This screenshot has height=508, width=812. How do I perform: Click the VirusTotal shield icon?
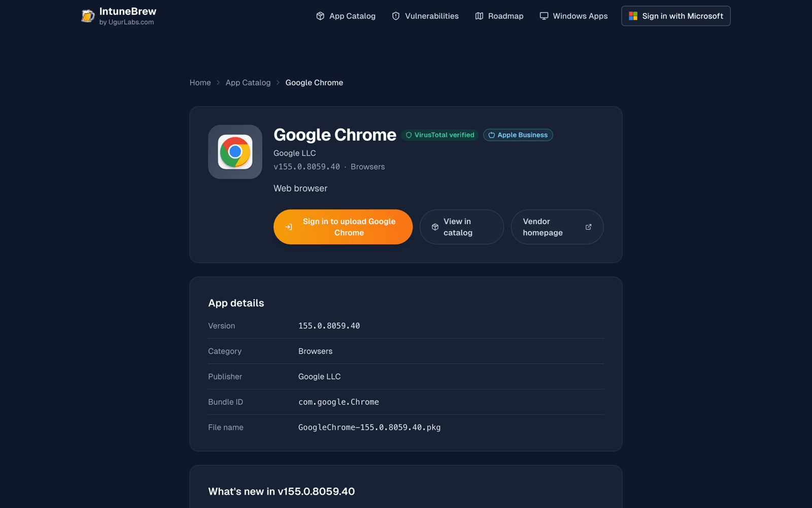coord(409,135)
